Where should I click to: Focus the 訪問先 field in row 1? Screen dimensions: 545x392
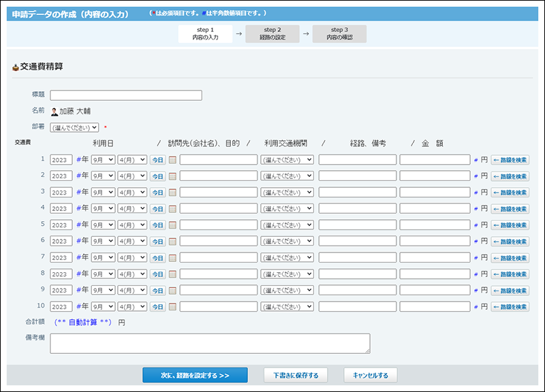coord(219,160)
